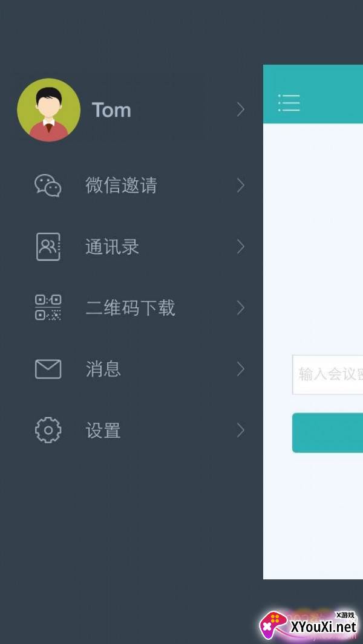
Task: Tap the settings gear icon
Action: click(48, 430)
